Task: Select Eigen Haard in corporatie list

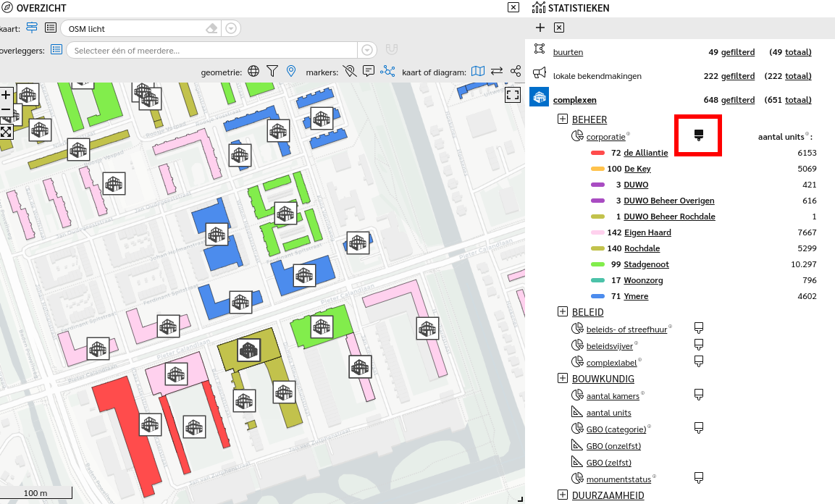Action: tap(647, 232)
